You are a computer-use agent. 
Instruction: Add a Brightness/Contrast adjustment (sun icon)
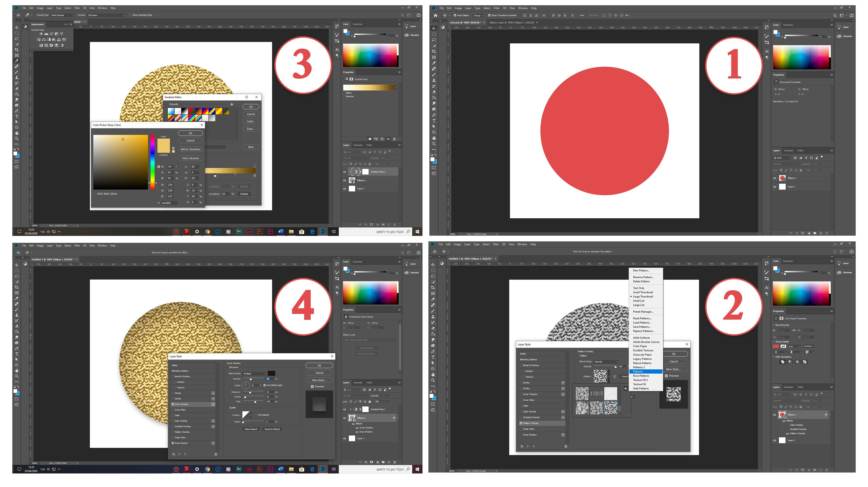(x=41, y=34)
